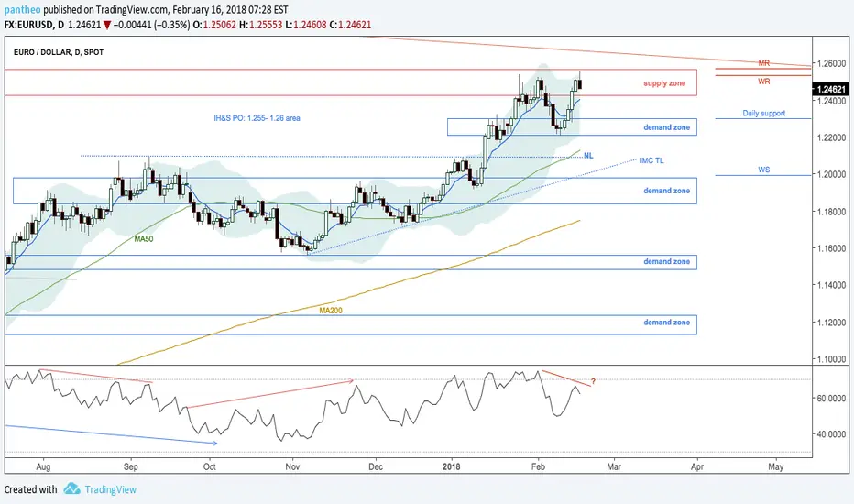Click the 40.0000 oscillator axis label
Image resolution: width=854 pixels, height=504 pixels.
830,434
